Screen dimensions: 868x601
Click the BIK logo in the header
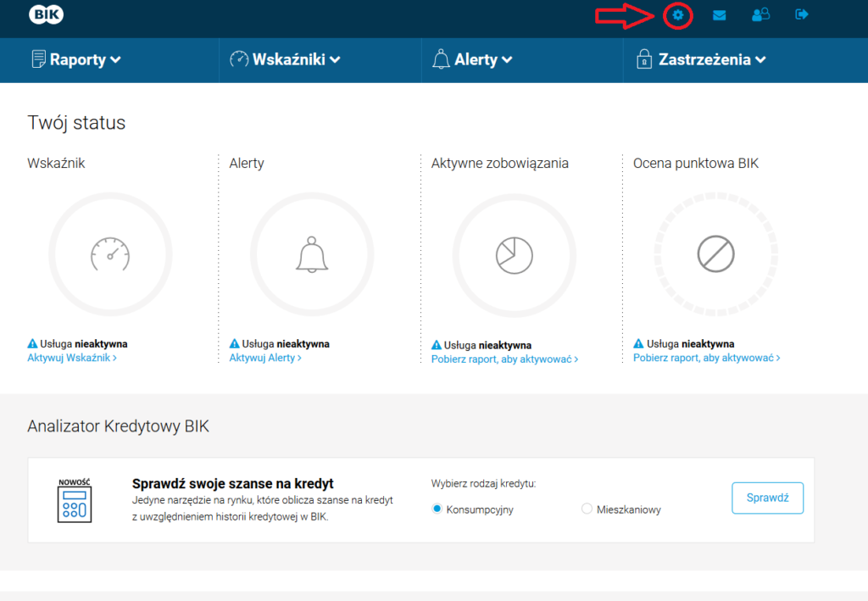click(x=46, y=14)
